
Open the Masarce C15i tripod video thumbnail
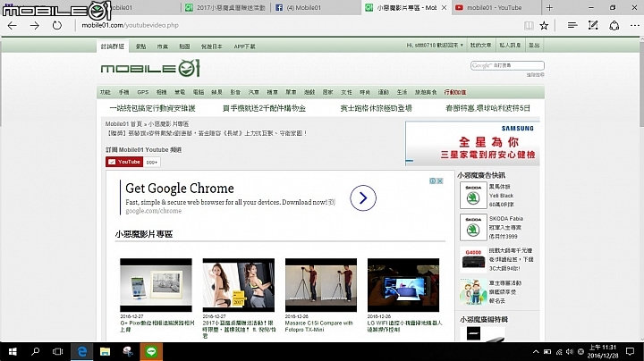320,285
